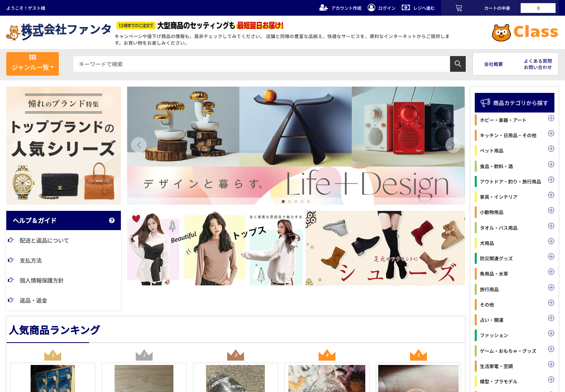Screen dimensions: 565x392
Task: Open ログイン link
Action: (386, 8)
